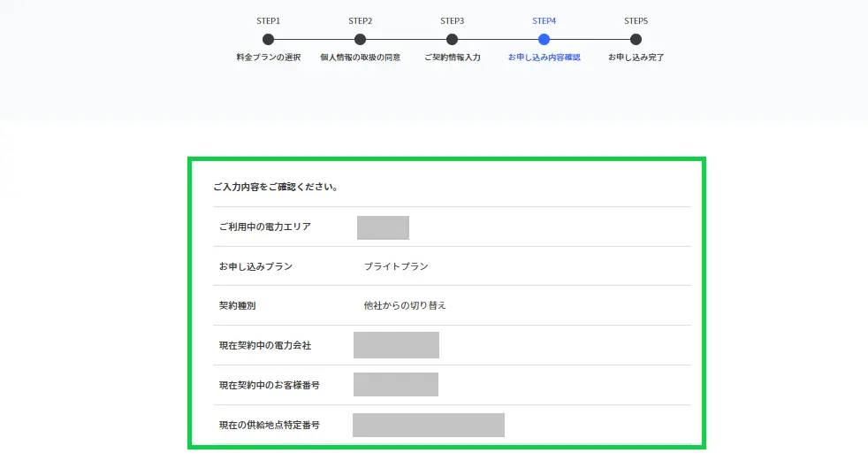Screen dimensions: 868x461
Task: Click the masked value for ご利用中の電力エリア
Action: coord(383,227)
